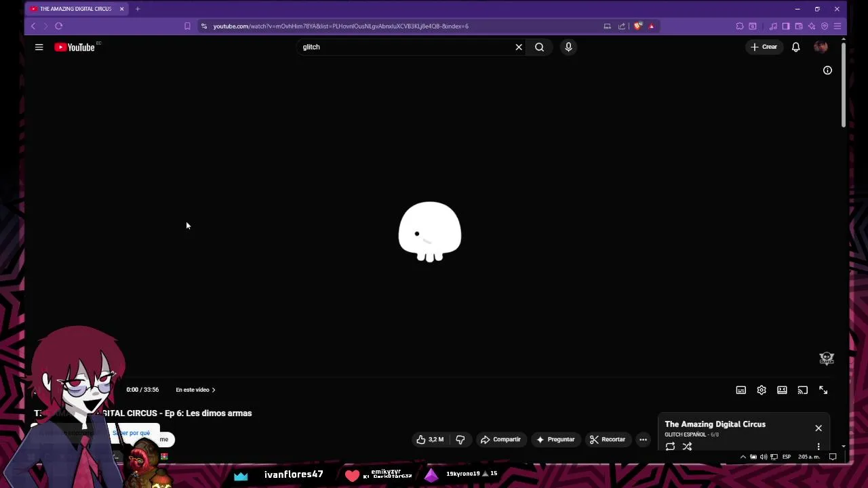Open Windows notification center
868x488 pixels.
(833, 457)
